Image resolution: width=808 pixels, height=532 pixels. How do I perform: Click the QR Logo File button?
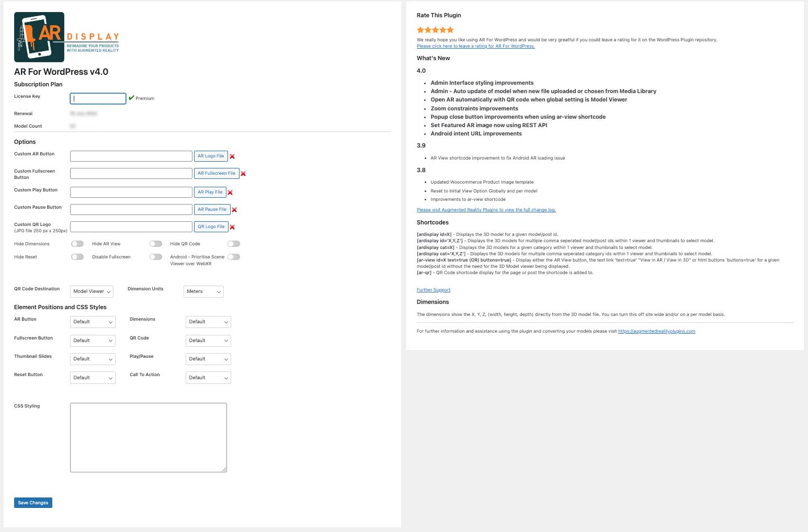tap(211, 227)
